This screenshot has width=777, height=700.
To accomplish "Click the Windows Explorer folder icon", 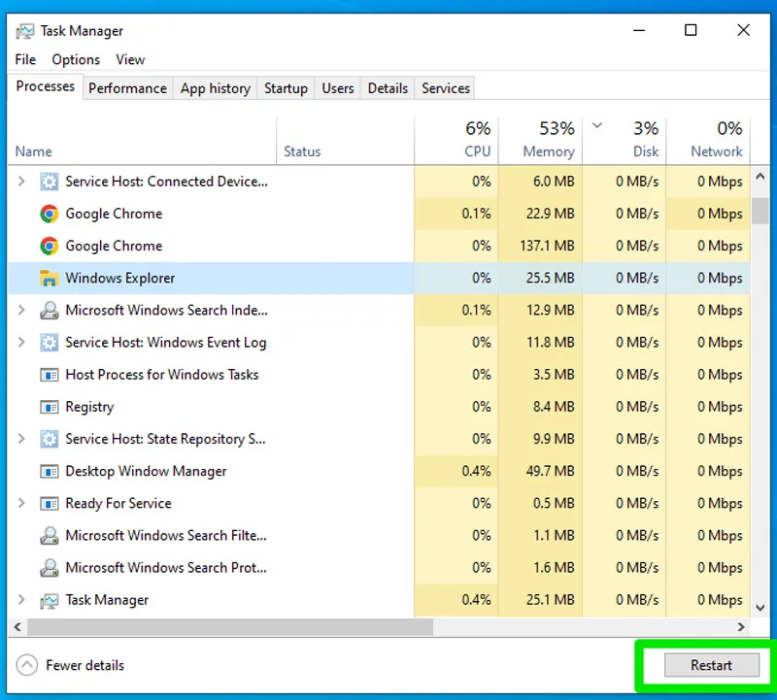I will [49, 278].
